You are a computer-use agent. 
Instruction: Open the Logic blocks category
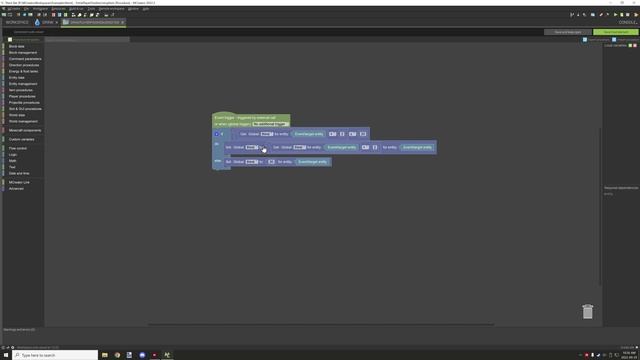13,155
